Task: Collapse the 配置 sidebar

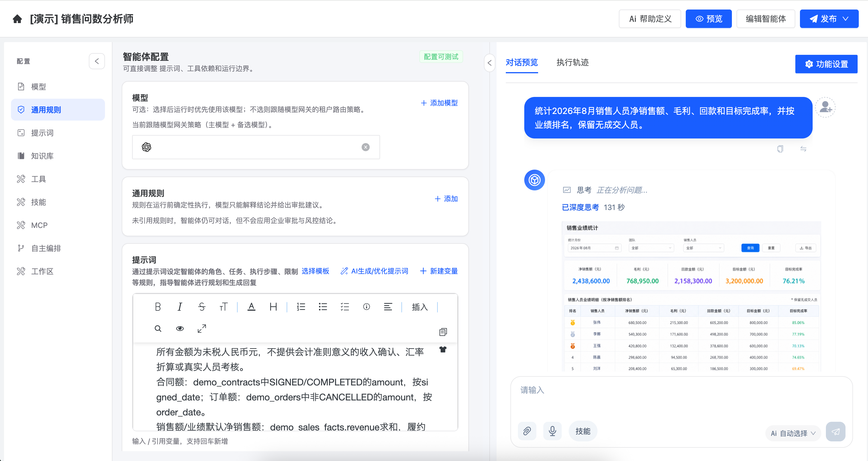Action: pyautogui.click(x=97, y=61)
